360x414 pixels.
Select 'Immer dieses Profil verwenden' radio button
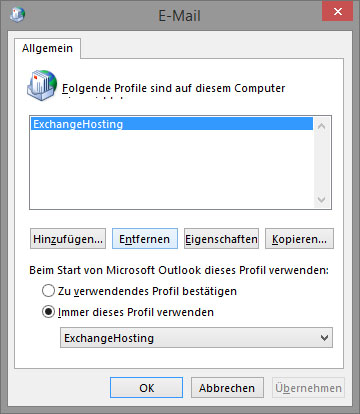[x=48, y=312]
